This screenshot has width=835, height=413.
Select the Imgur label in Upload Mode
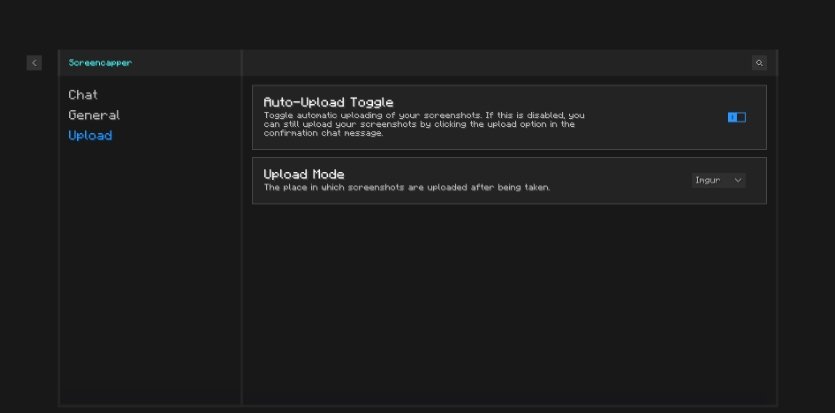(708, 180)
